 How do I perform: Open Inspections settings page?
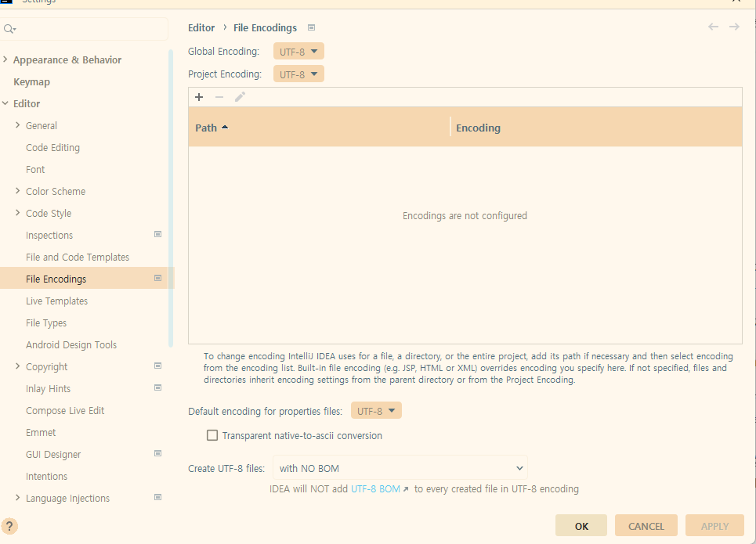click(x=49, y=236)
